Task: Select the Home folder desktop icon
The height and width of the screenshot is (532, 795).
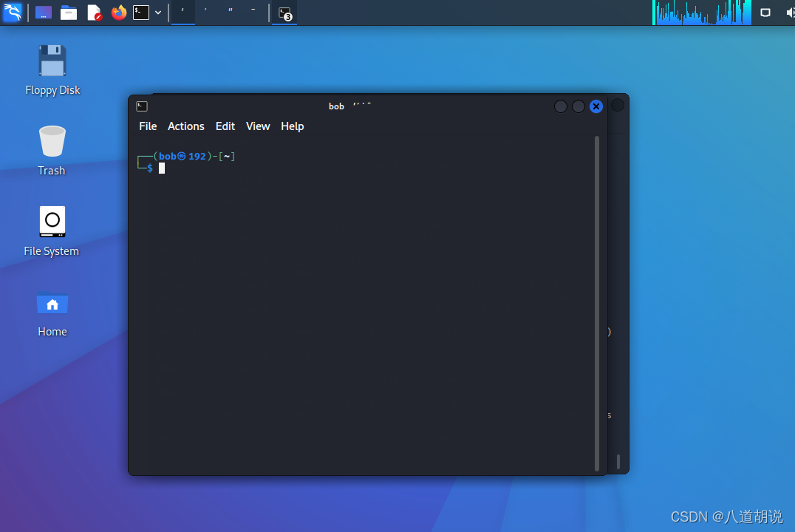Action: 52,314
